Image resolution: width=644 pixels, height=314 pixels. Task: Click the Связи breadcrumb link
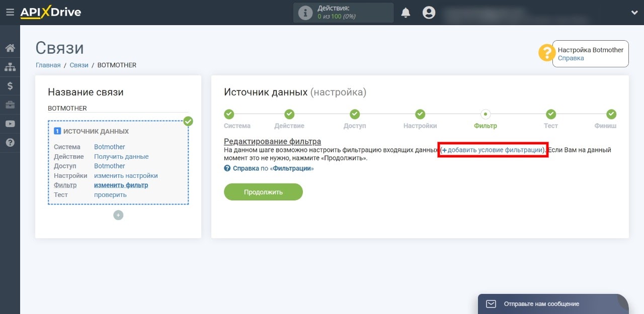point(79,65)
